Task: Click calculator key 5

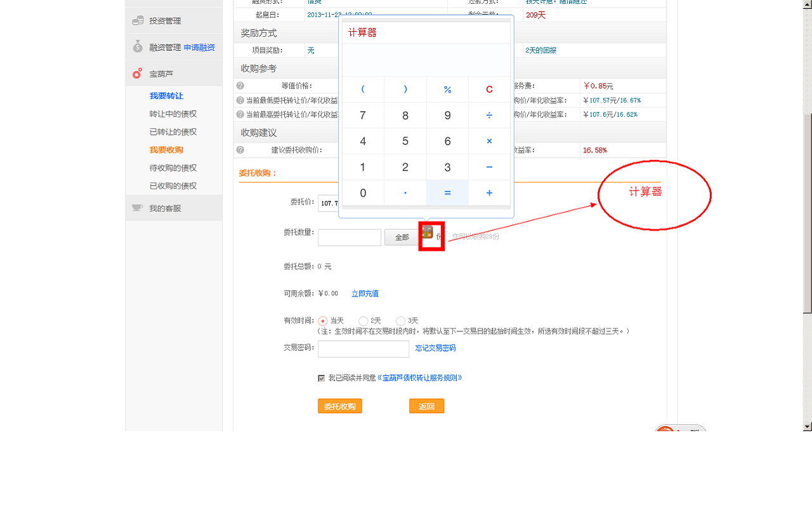Action: click(405, 142)
